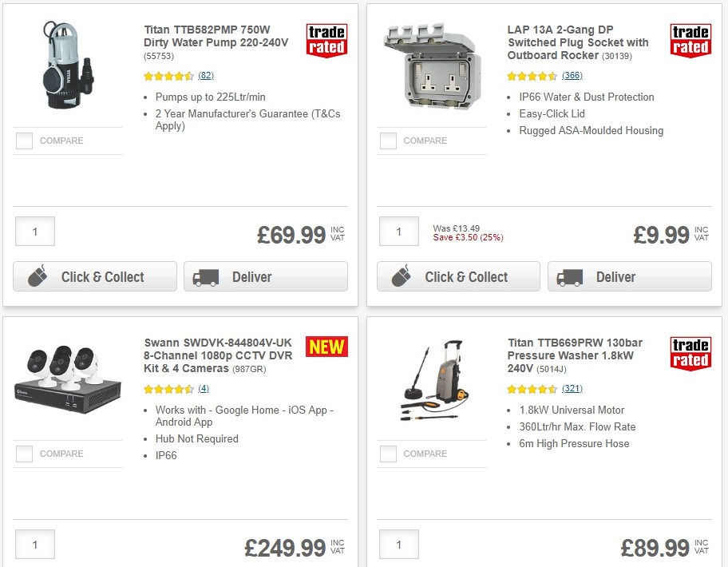Open the Trade Rated badge on Titan pump

coord(326,39)
